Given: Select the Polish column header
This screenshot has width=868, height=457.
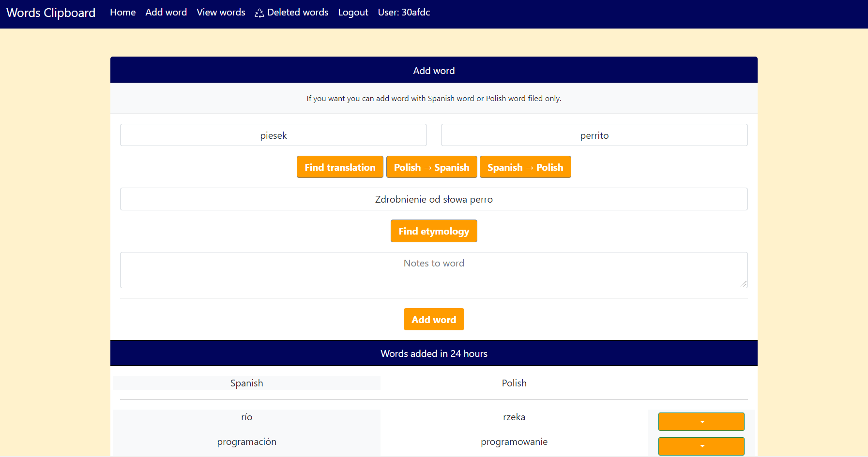Looking at the screenshot, I should pos(514,383).
